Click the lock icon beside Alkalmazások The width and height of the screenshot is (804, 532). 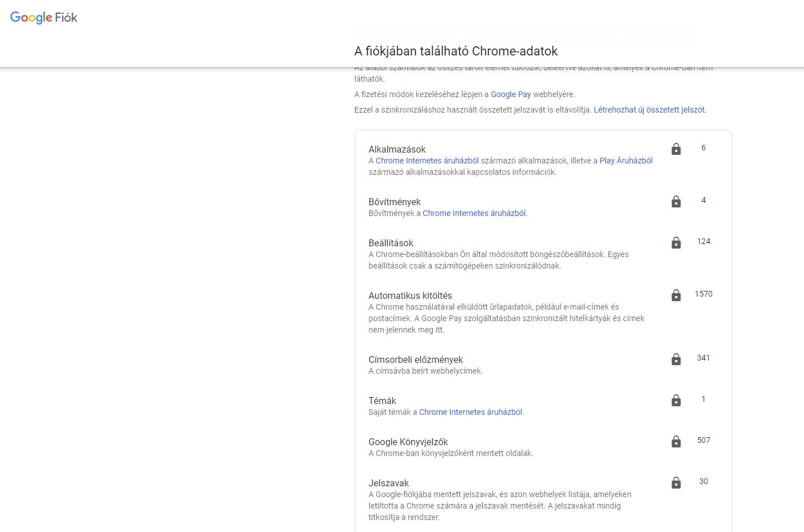pyautogui.click(x=676, y=149)
